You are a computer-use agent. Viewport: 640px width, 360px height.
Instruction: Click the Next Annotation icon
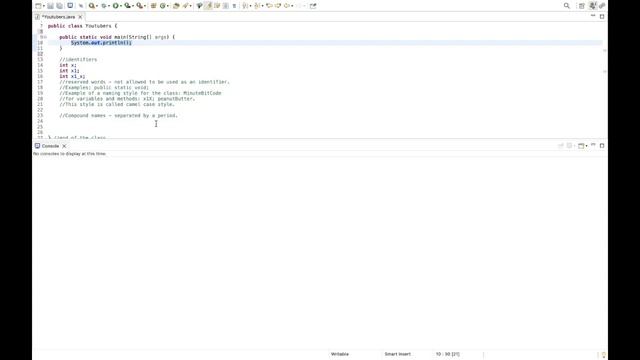[x=245, y=6]
